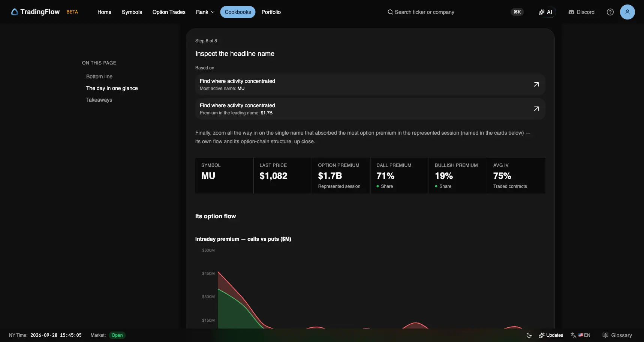Screen dimensions: 644x342
Task: Click the ⌘K shortcut badge
Action: point(517,12)
